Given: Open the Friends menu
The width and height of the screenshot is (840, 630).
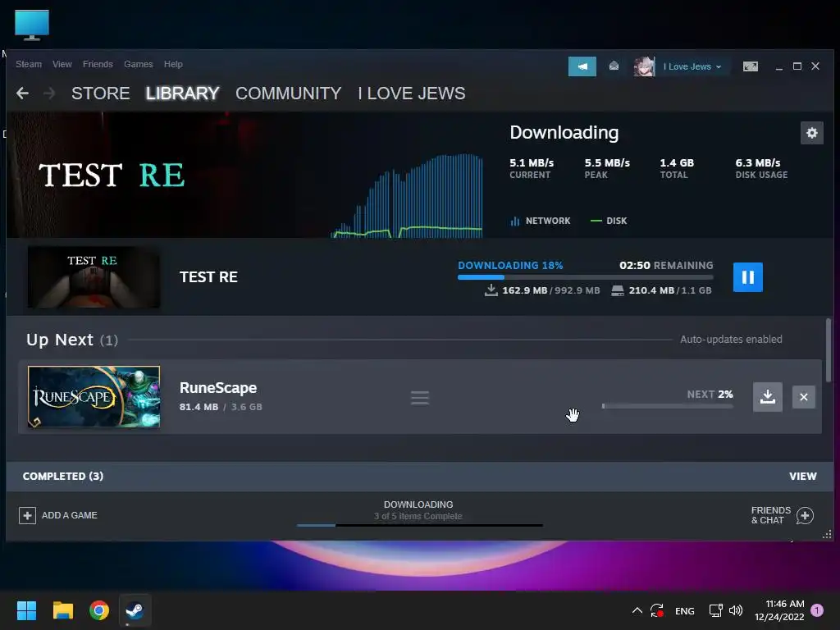Looking at the screenshot, I should coord(98,64).
